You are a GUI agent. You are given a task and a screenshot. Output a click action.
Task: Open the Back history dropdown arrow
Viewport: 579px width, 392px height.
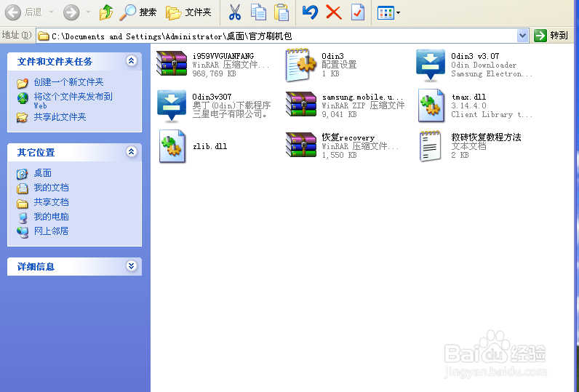click(x=52, y=12)
